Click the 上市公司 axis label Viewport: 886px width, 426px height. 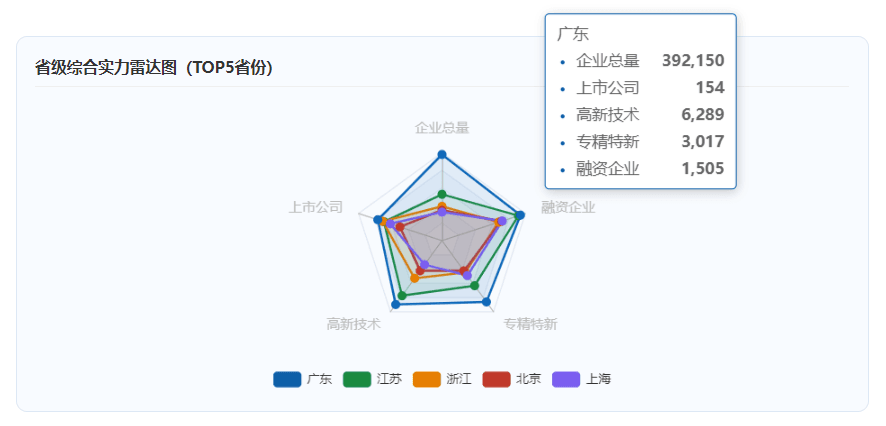(x=316, y=207)
